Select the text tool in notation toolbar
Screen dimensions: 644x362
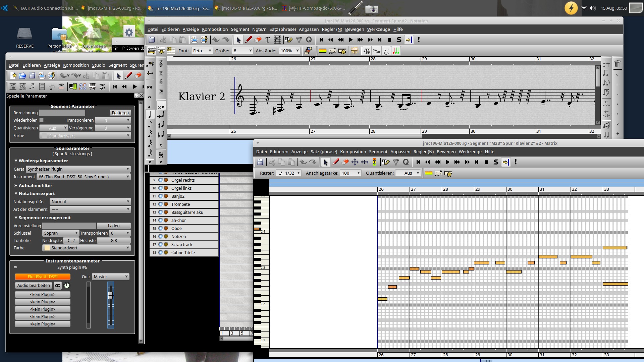coord(268,40)
